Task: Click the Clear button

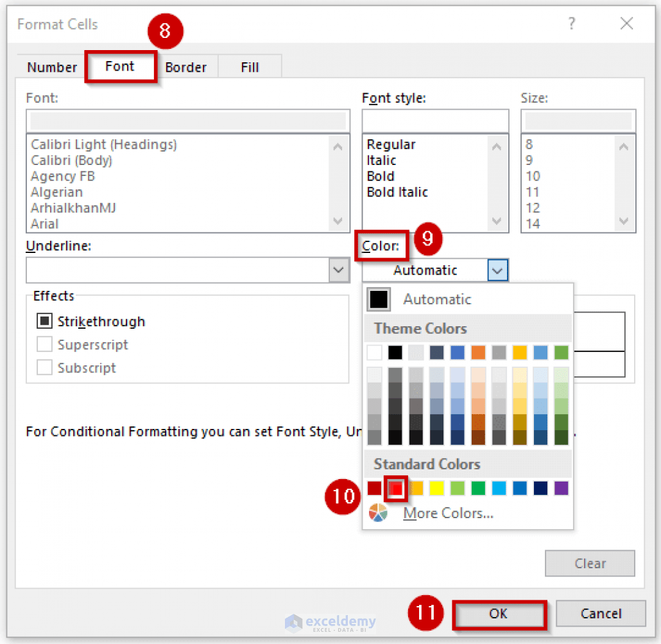Action: [x=590, y=563]
